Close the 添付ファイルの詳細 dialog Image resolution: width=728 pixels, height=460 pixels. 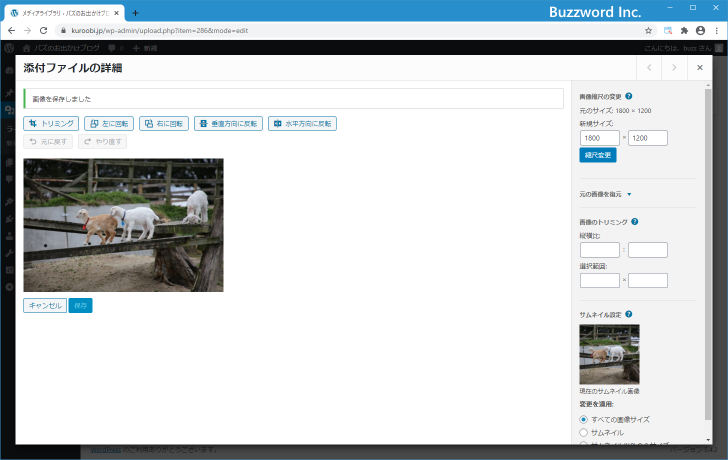700,68
